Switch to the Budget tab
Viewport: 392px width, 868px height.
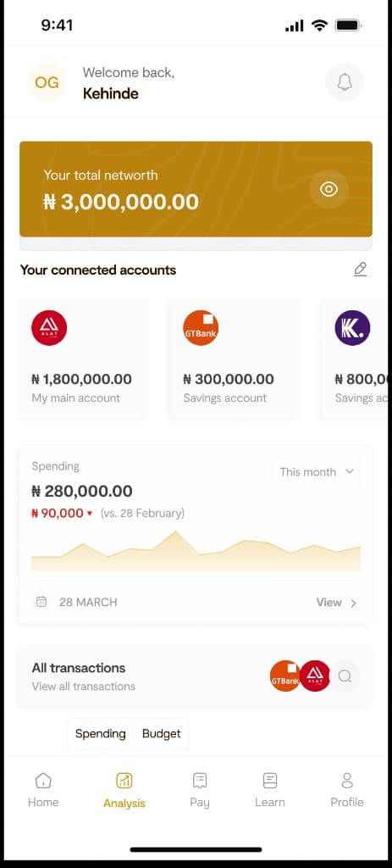tap(162, 733)
